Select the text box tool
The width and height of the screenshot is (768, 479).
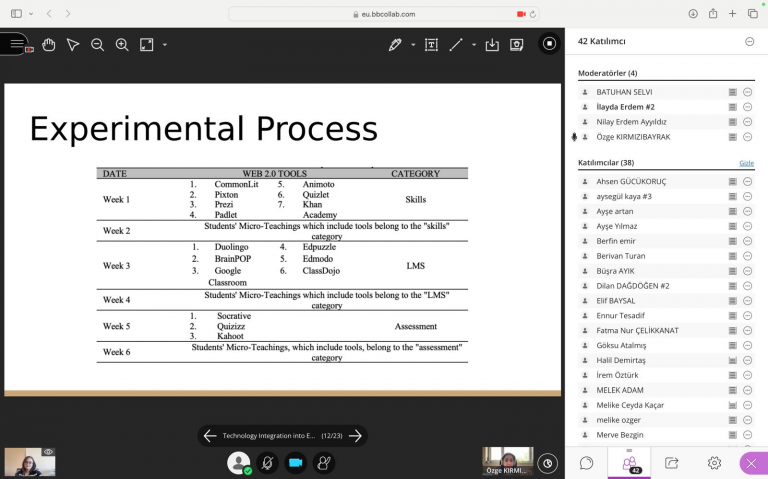click(x=431, y=45)
